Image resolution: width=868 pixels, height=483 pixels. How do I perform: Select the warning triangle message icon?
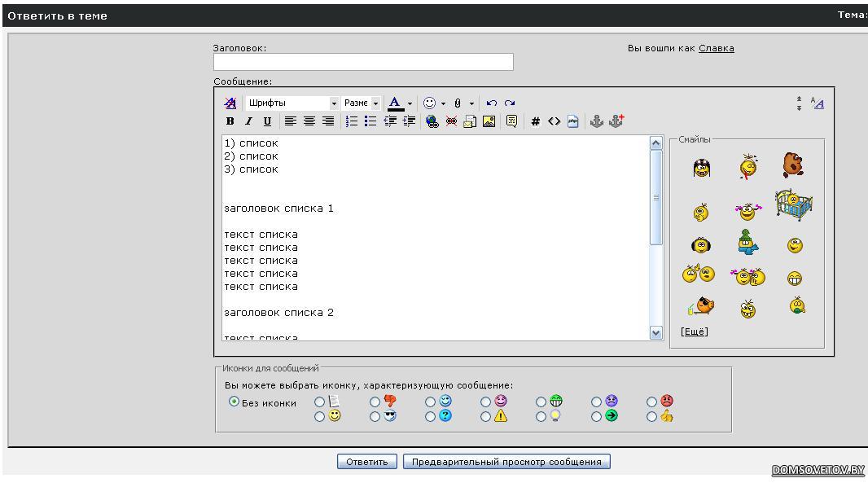click(485, 416)
